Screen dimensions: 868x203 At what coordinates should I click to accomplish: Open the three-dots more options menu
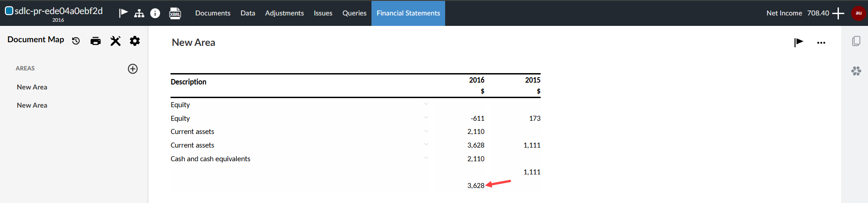pyautogui.click(x=821, y=43)
